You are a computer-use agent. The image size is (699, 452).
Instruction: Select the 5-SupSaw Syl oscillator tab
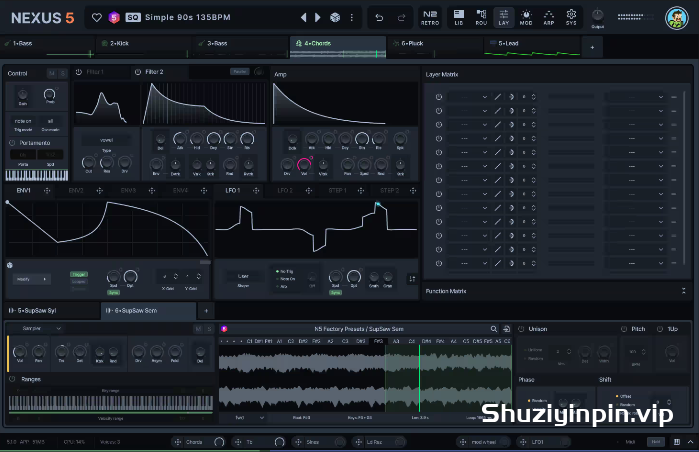[x=53, y=311]
